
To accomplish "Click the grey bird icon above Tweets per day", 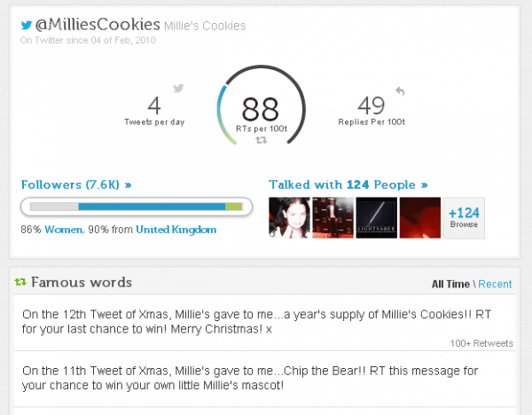I will [x=178, y=88].
